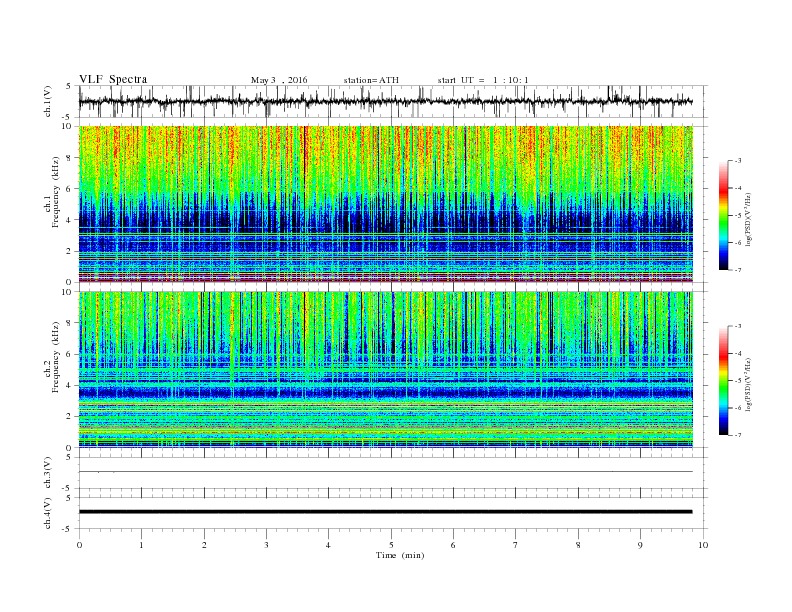Click the "ch.3(V)" axis label
792x612 pixels.
[48, 473]
